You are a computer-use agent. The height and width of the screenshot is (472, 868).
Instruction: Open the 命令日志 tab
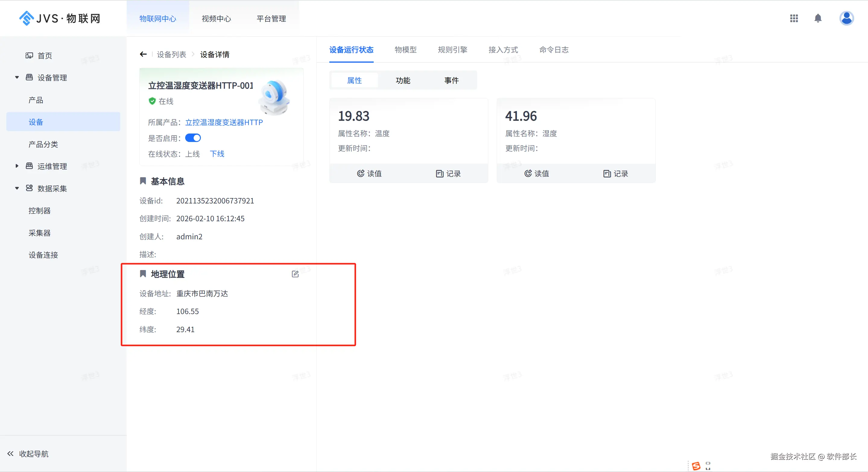[554, 50]
